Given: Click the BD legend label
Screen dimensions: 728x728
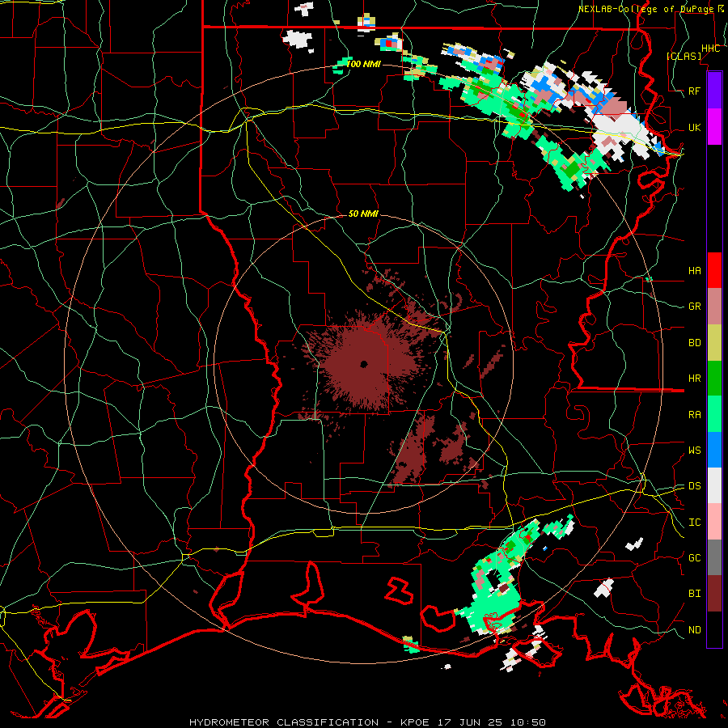Looking at the screenshot, I should coord(695,343).
